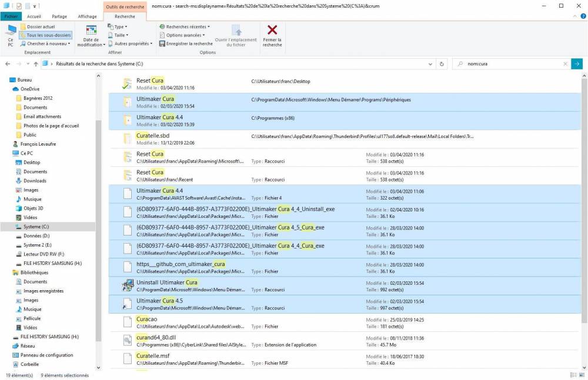588x380 pixels.
Task: Click the Uninstall Ultimaker Cura shortcut icon
Action: (x=128, y=285)
